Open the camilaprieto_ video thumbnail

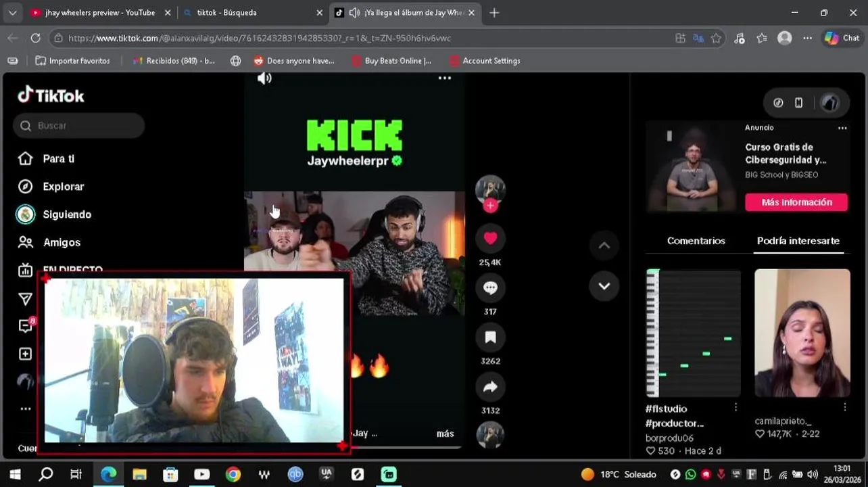(x=802, y=333)
